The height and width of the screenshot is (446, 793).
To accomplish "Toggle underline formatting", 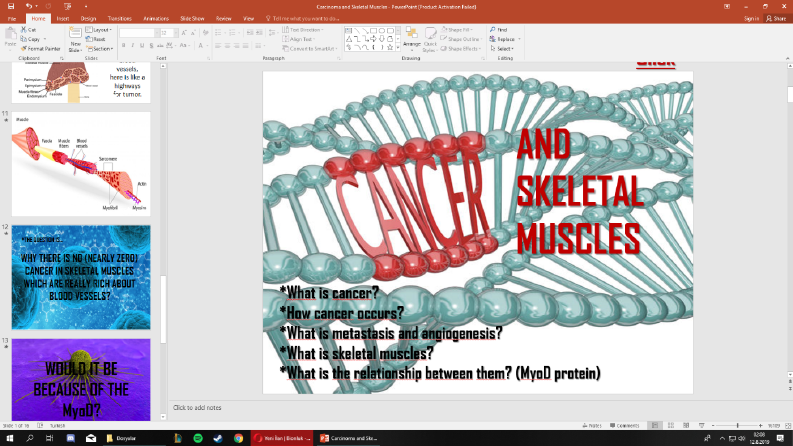I will point(142,46).
